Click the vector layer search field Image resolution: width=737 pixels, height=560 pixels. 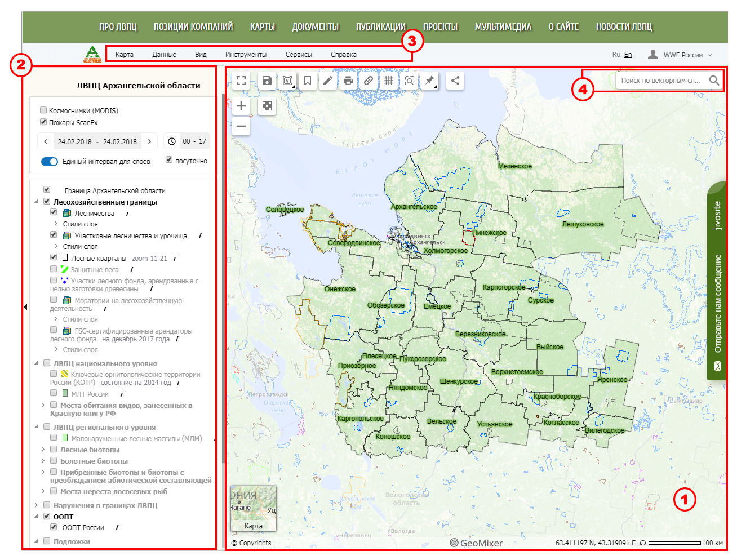coord(660,81)
